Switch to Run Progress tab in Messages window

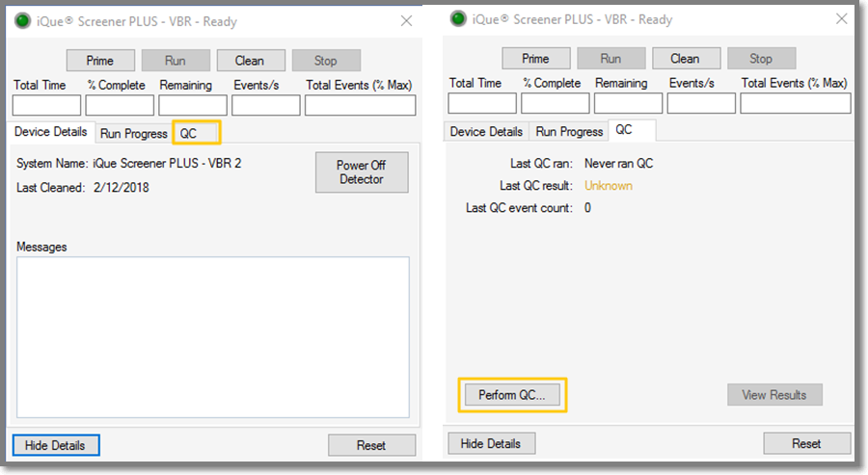pyautogui.click(x=133, y=133)
